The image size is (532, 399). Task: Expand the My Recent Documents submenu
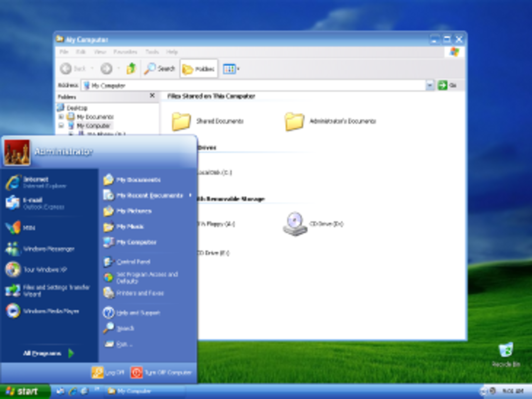coord(148,195)
